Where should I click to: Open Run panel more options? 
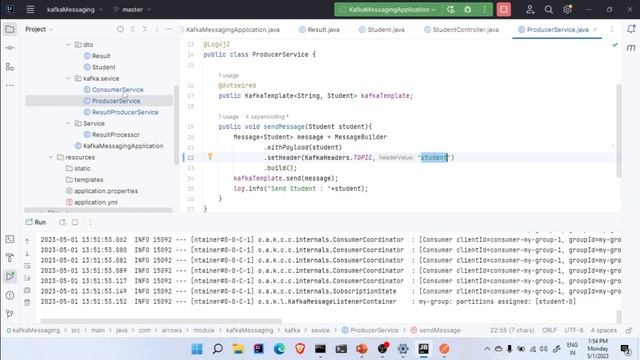(90, 222)
